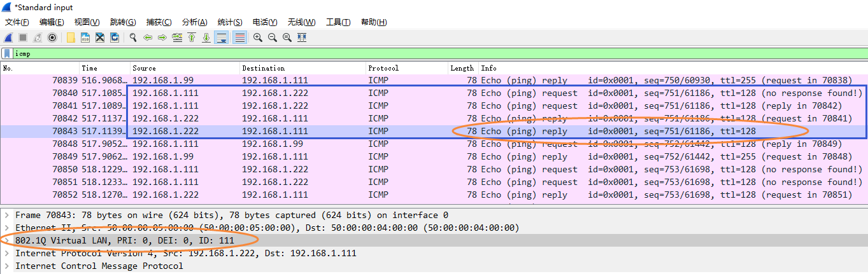This screenshot has width=868, height=274.
Task: Expand the 802.1Q Virtual LAN tree node
Action: tap(7, 240)
